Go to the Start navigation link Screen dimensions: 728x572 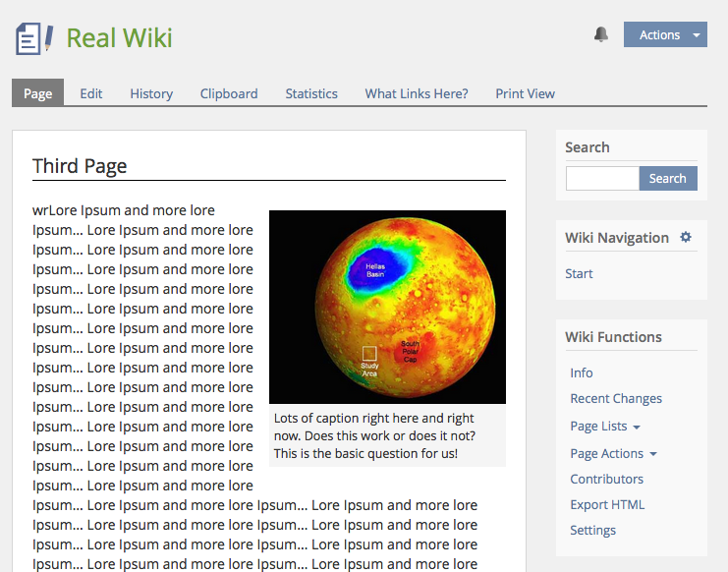579,273
